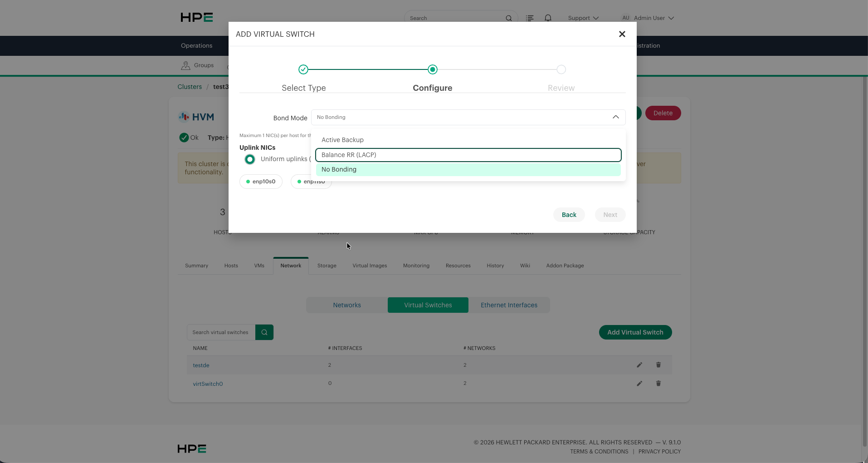Click the virtual switch search button icon

click(x=264, y=332)
